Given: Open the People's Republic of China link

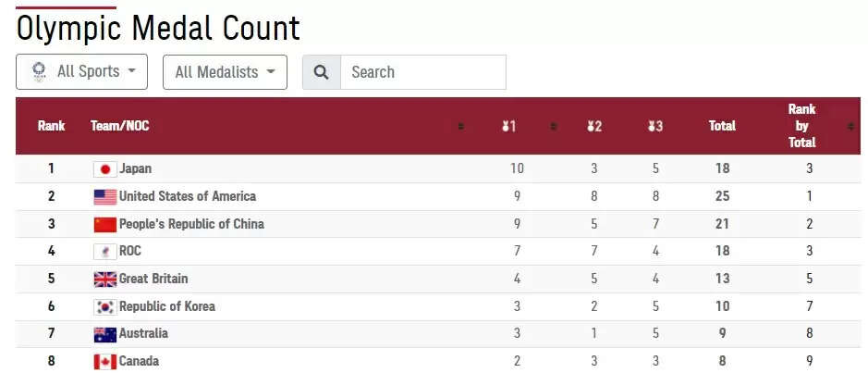Looking at the screenshot, I should [x=191, y=224].
